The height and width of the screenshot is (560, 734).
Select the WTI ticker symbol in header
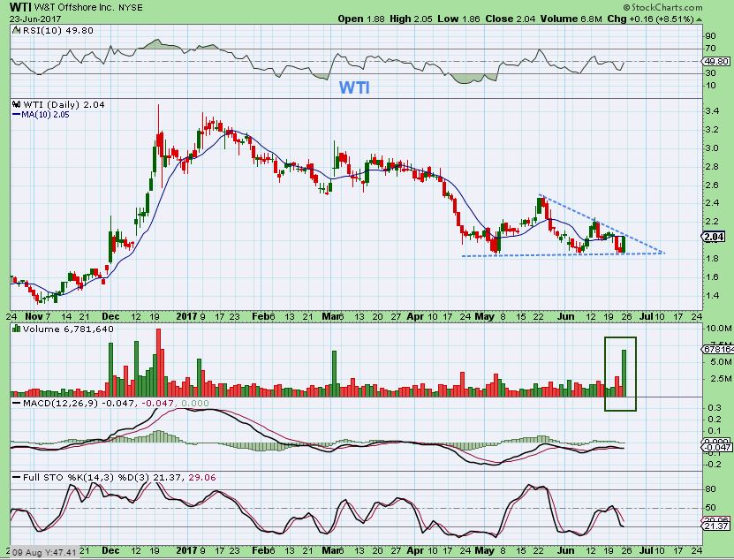tap(20, 7)
